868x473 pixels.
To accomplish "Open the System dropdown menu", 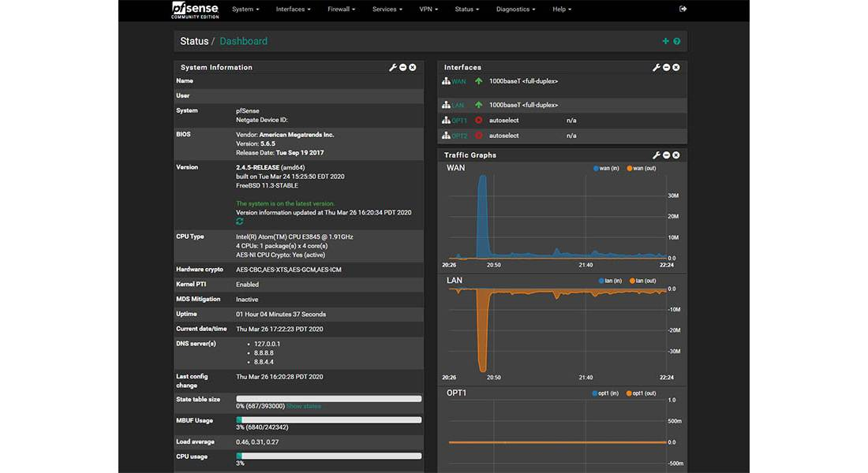I will click(x=245, y=9).
